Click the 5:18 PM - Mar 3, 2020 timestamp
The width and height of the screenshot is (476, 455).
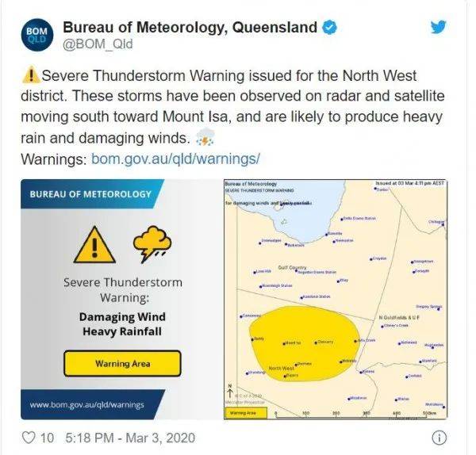tap(130, 438)
